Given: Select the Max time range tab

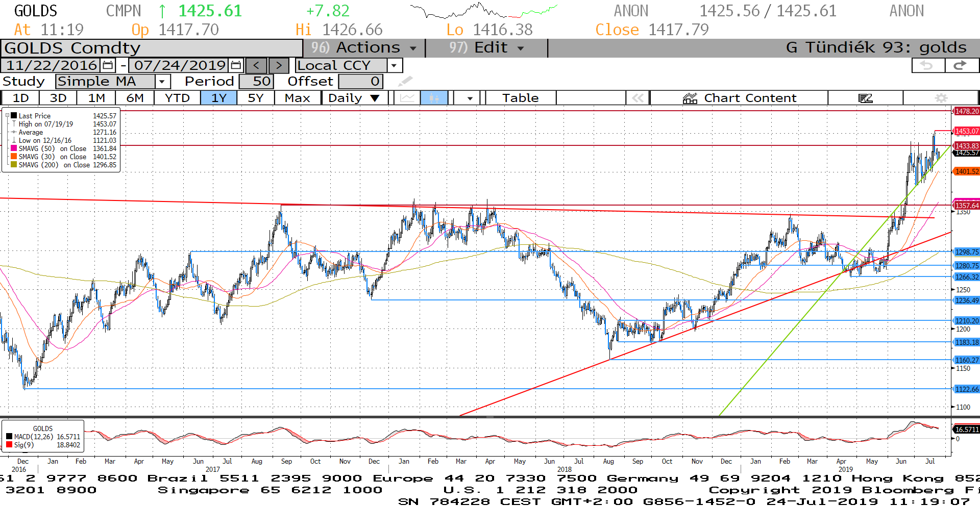Looking at the screenshot, I should tap(298, 98).
